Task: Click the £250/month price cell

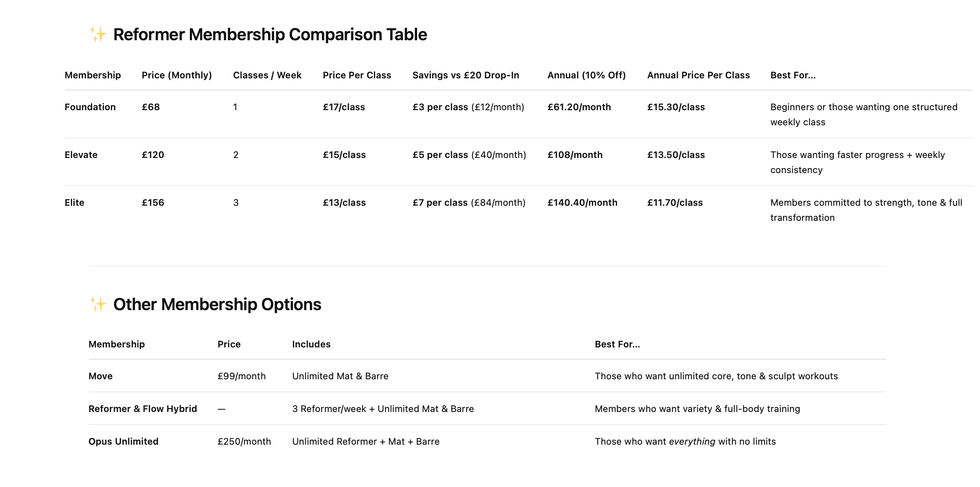Action: [x=244, y=441]
